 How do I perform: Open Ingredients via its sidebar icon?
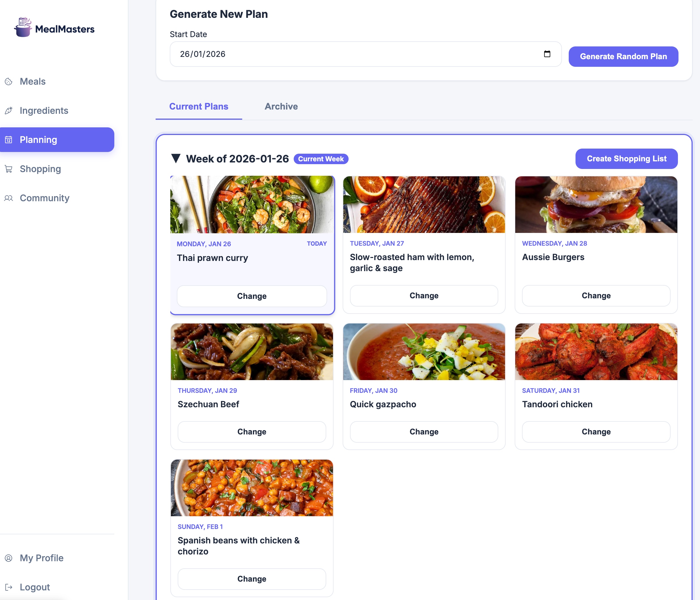tap(8, 110)
